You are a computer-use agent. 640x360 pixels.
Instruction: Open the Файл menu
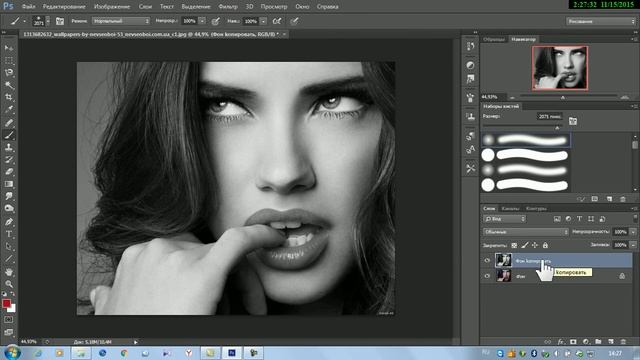[x=29, y=7]
